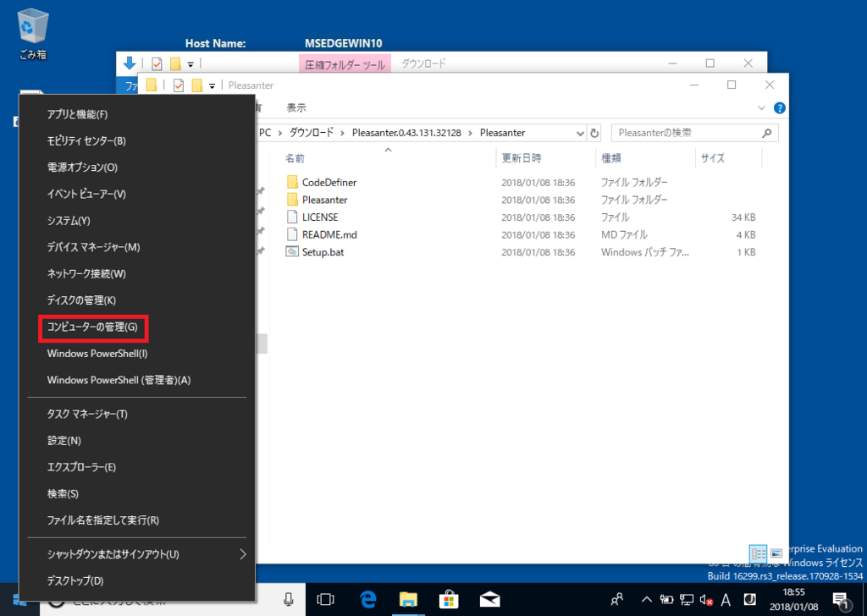
Task: Open the Action Center notification icon
Action: coord(841,600)
